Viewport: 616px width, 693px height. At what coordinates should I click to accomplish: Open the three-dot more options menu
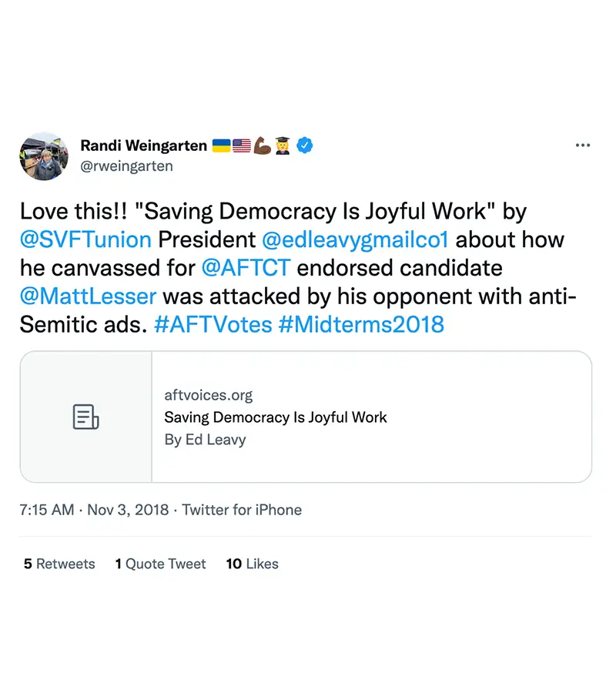click(x=583, y=146)
